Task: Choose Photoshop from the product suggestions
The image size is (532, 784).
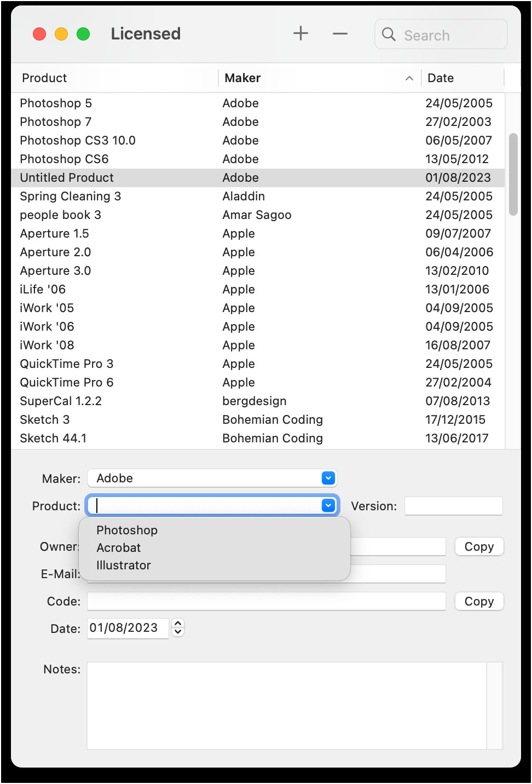Action: click(x=127, y=530)
